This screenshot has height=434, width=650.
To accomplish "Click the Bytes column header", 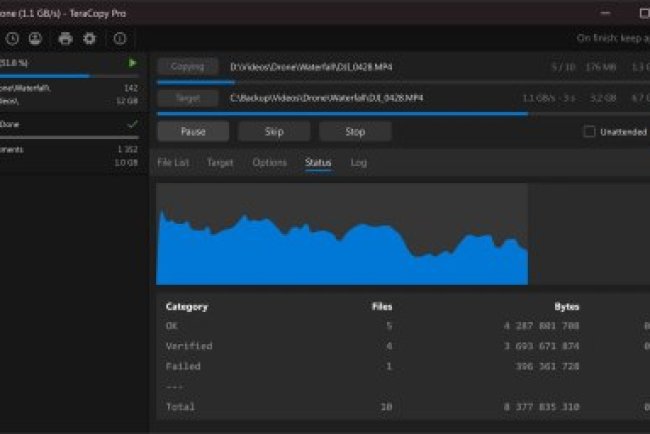I will 567,307.
